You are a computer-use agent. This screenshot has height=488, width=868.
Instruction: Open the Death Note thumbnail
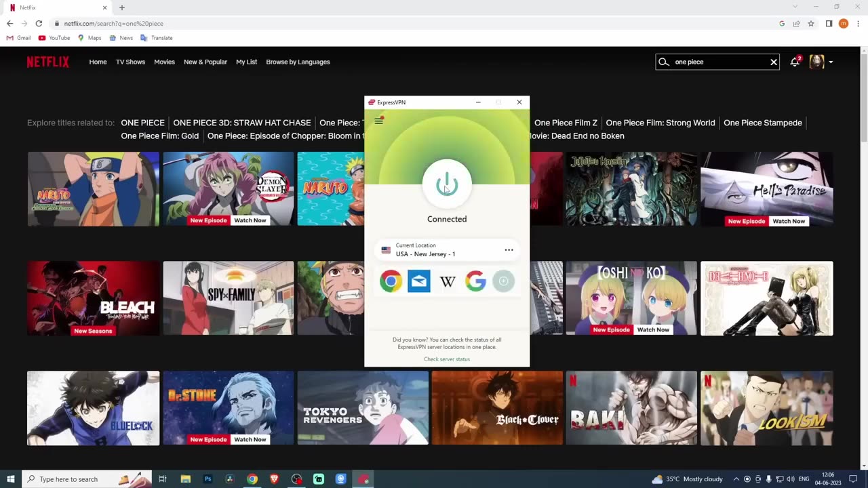point(767,298)
